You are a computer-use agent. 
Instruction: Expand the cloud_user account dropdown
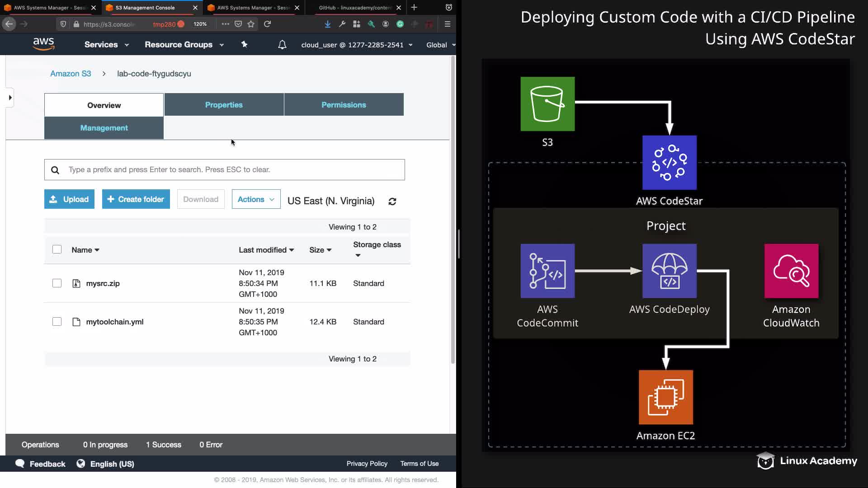point(357,45)
